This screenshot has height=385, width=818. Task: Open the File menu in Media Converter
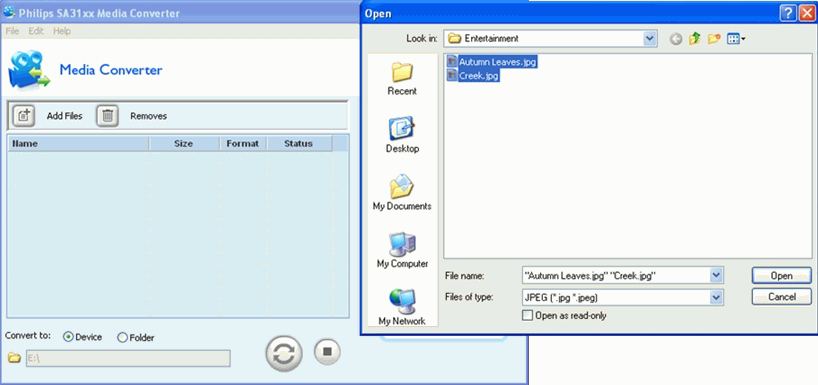tap(12, 31)
